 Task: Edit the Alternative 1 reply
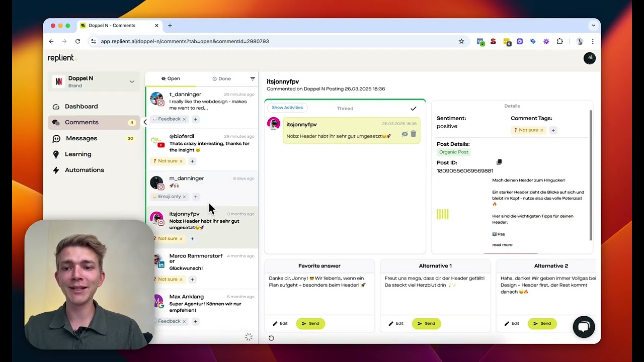(396, 323)
